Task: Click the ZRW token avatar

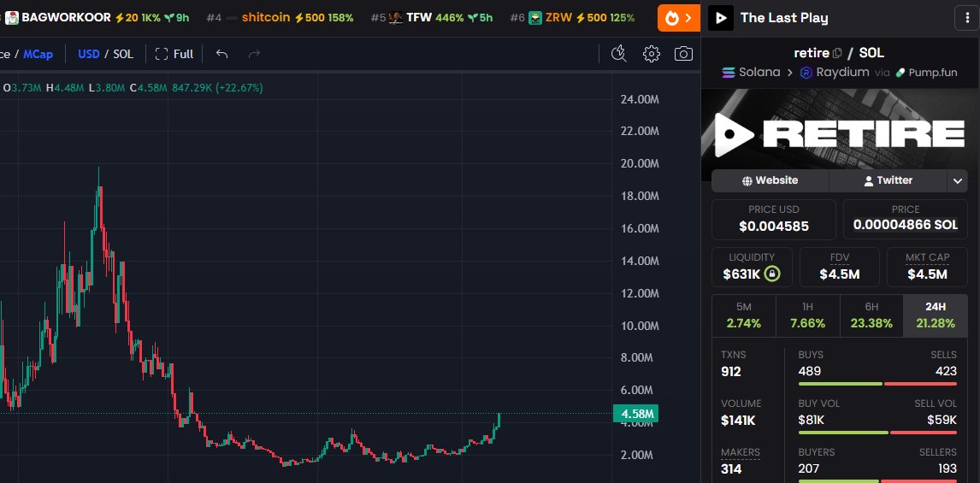Action: tap(535, 17)
